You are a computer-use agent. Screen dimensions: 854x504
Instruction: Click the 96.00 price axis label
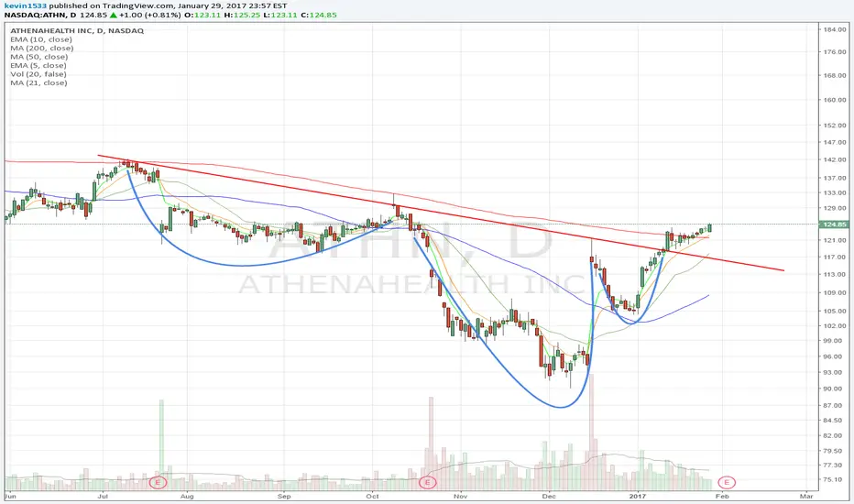[835, 356]
